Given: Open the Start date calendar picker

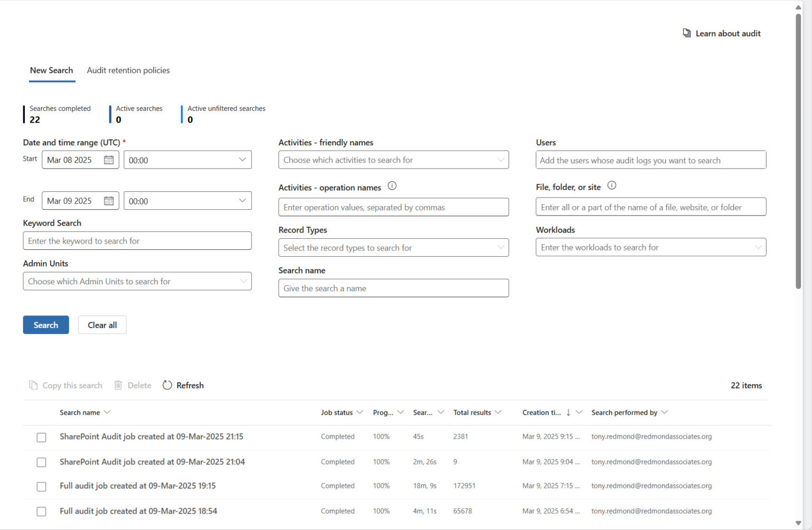Looking at the screenshot, I should pyautogui.click(x=108, y=160).
